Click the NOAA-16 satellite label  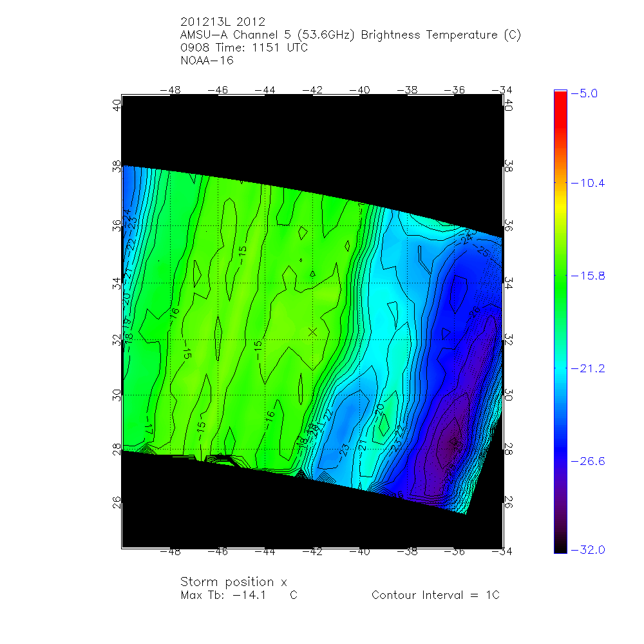(207, 61)
